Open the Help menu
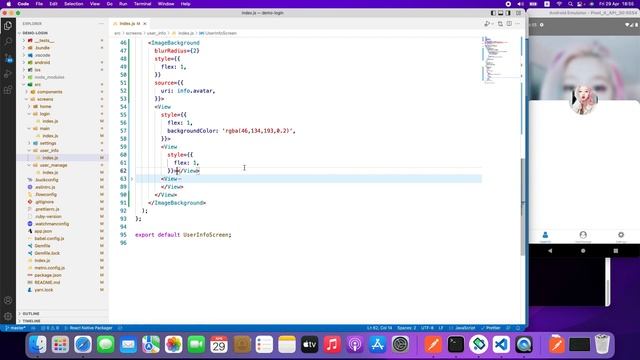Viewport: 640px width, 360px height. (185, 4)
